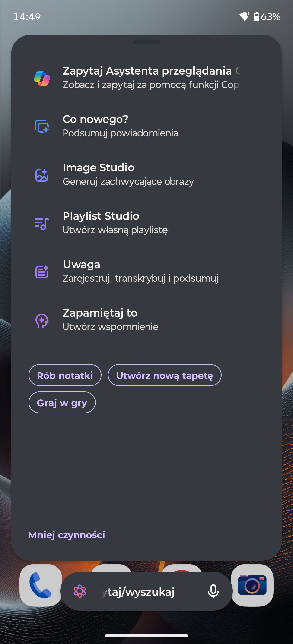Open the Camera app from dock

252,585
